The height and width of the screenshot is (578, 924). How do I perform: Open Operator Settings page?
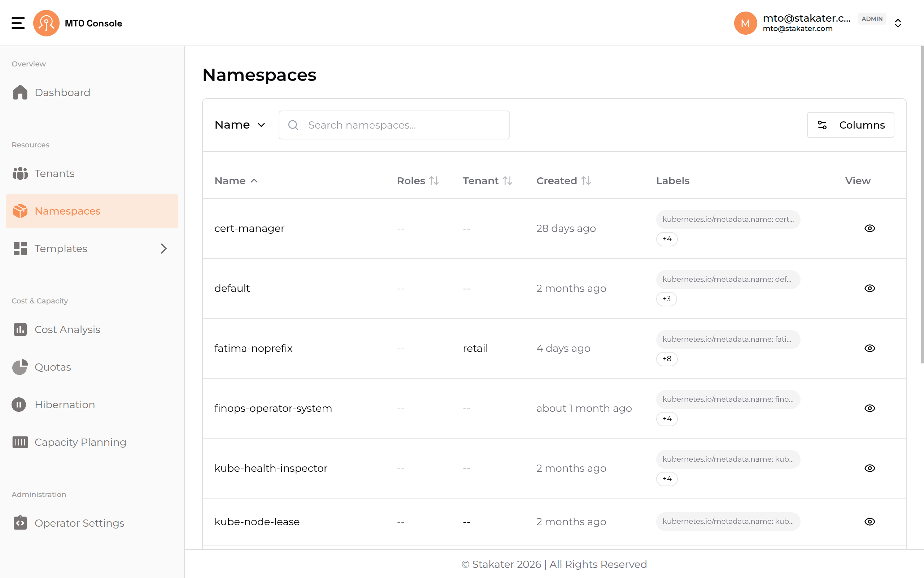pos(92,523)
